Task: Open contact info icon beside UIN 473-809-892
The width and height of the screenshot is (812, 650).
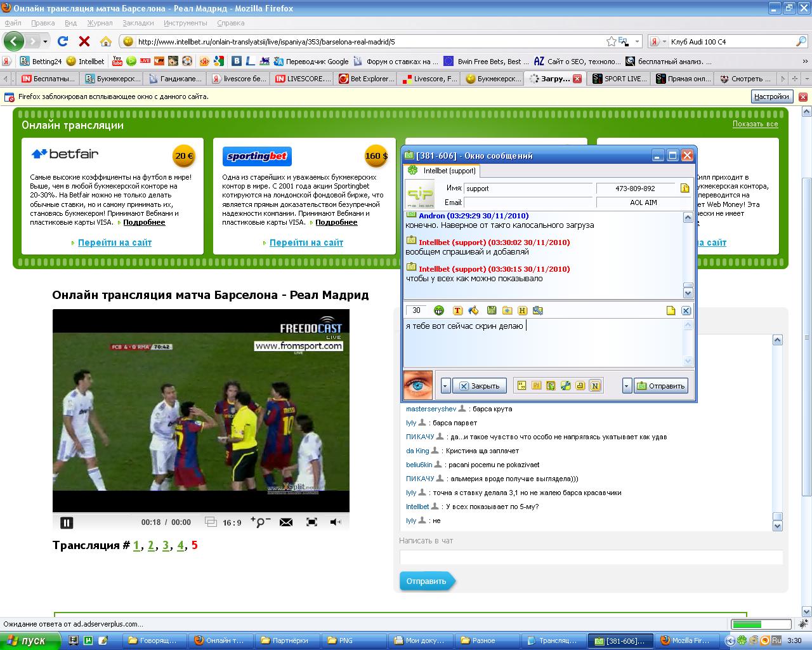Action: coord(685,188)
